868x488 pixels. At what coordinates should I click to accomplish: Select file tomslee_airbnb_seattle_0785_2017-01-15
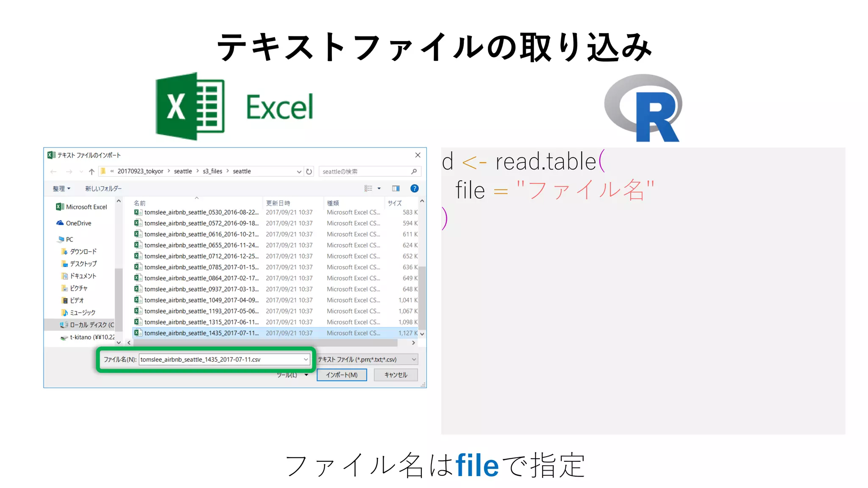click(x=275, y=267)
